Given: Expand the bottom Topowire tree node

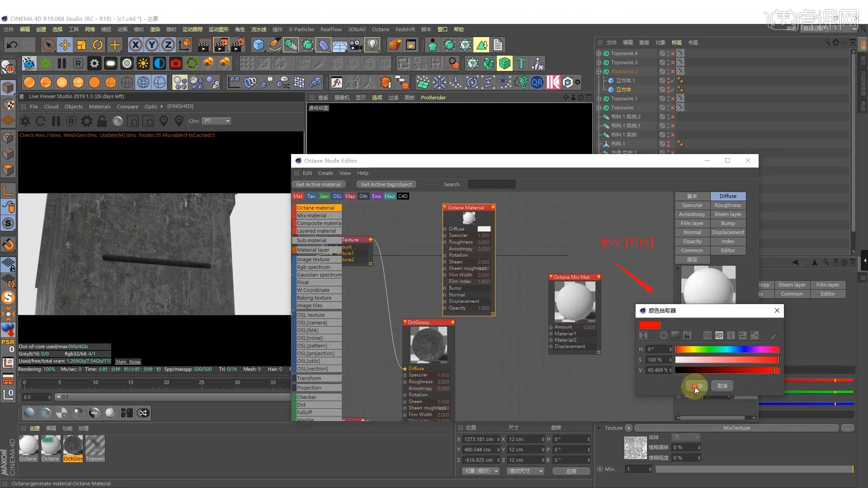Looking at the screenshot, I should click(599, 108).
